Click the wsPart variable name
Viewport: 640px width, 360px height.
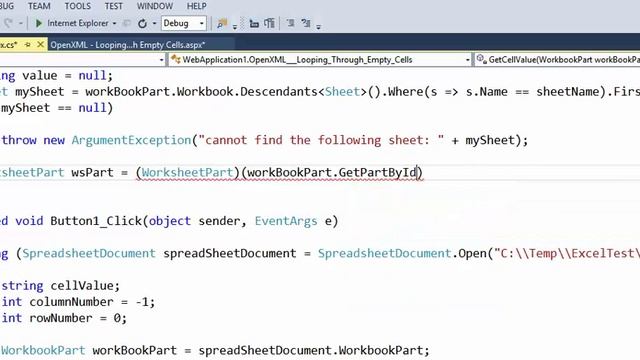tap(92, 172)
